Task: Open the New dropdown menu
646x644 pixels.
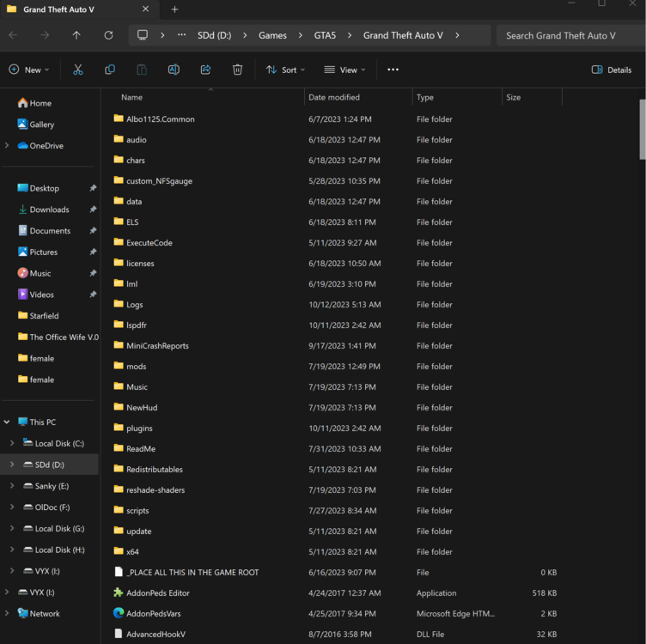Action: [x=29, y=70]
